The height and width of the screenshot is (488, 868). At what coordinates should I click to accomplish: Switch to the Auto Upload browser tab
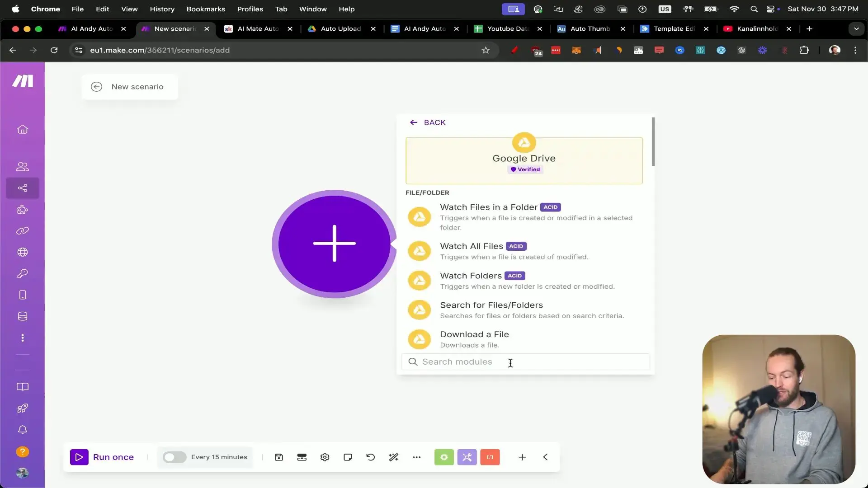(x=341, y=29)
